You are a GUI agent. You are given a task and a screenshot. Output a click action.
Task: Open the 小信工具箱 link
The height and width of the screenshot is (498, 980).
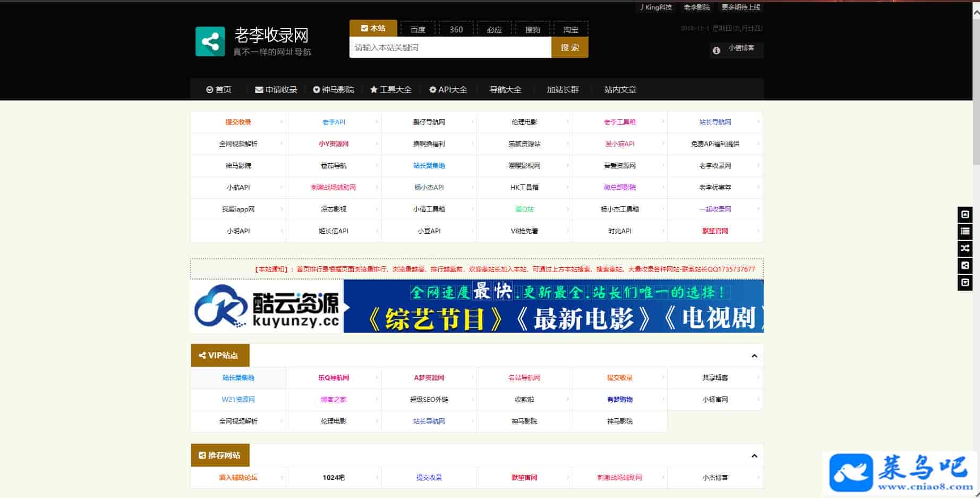[x=429, y=209]
